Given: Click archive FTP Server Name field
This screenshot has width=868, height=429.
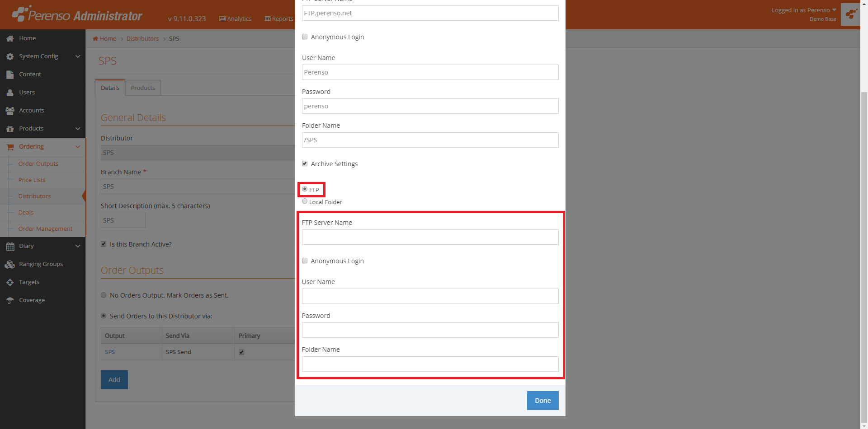Looking at the screenshot, I should pos(430,237).
